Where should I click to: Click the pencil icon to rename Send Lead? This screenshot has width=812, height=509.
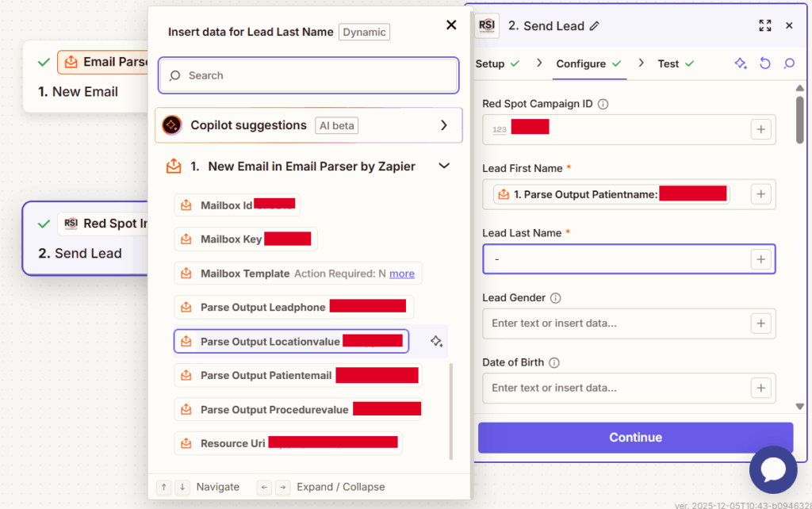[x=595, y=26]
